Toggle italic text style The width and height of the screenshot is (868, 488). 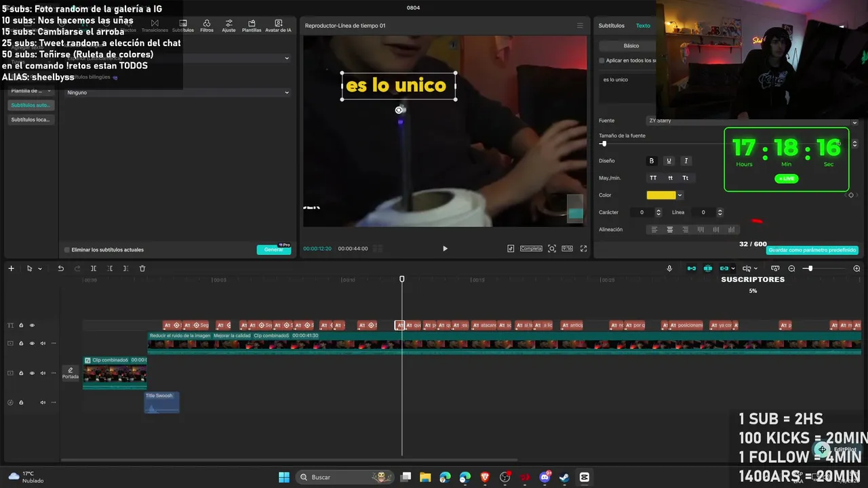click(686, 161)
